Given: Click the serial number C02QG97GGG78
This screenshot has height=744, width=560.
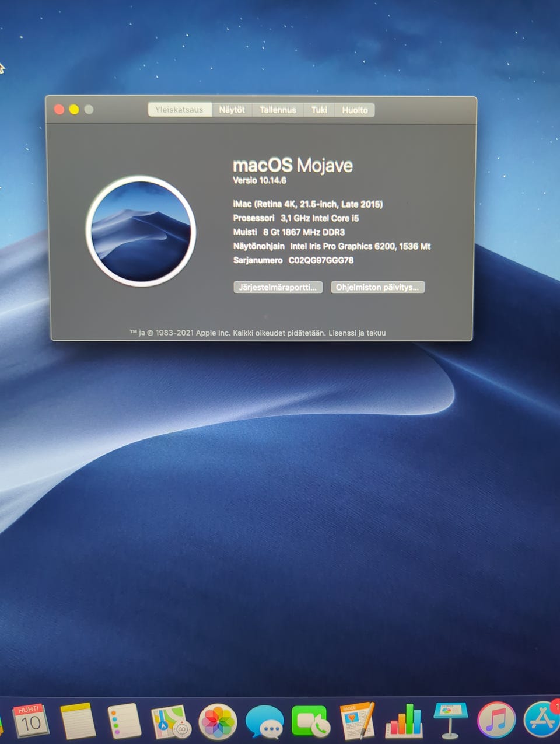Looking at the screenshot, I should pyautogui.click(x=321, y=260).
